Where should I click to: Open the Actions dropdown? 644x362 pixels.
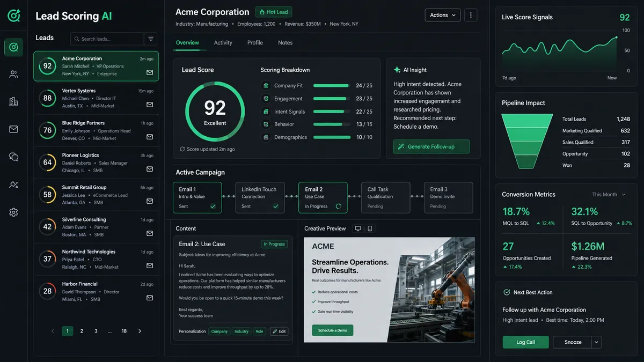443,15
